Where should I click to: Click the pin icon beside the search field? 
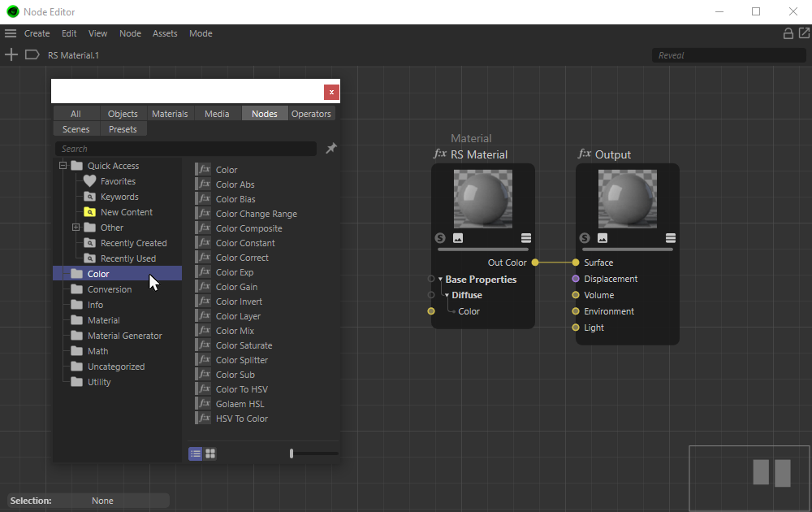pos(330,149)
